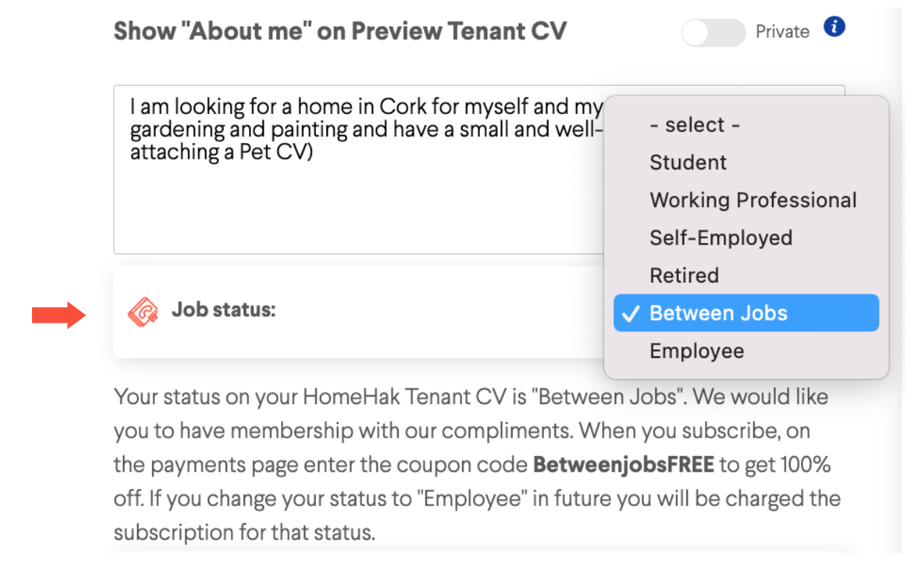Click the "Job status:" label
The width and height of the screenshot is (924, 562).
[x=224, y=310]
